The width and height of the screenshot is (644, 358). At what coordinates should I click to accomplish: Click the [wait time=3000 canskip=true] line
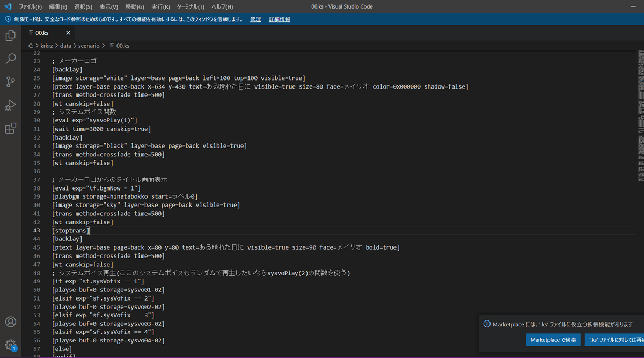[101, 129]
